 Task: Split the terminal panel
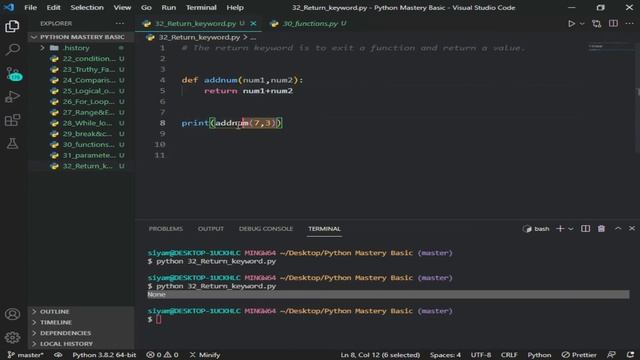coord(585,229)
